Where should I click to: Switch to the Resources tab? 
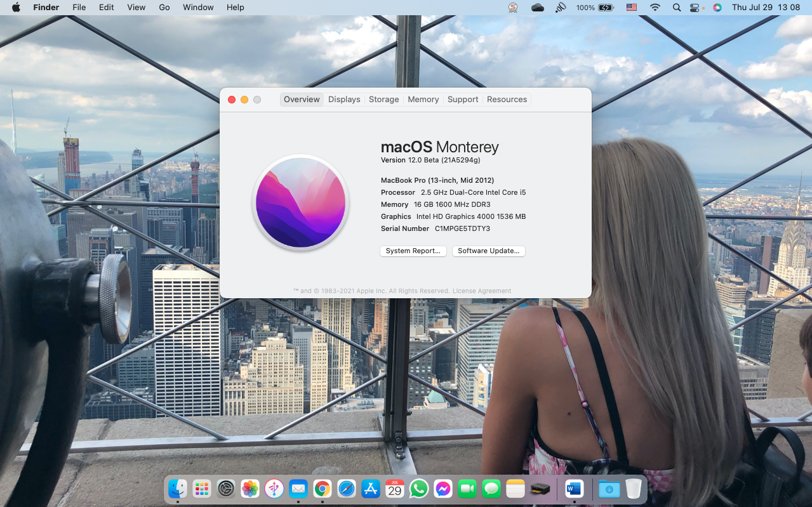click(x=507, y=100)
